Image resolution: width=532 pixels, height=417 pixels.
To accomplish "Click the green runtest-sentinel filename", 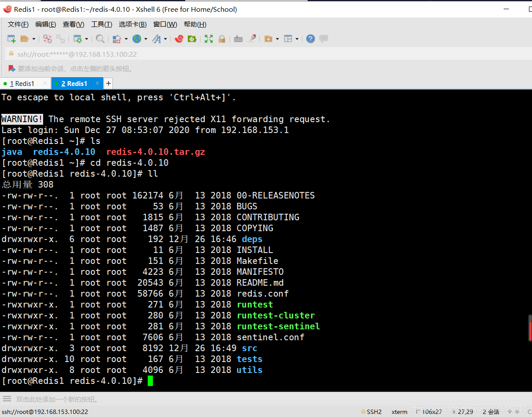I will 278,326.
